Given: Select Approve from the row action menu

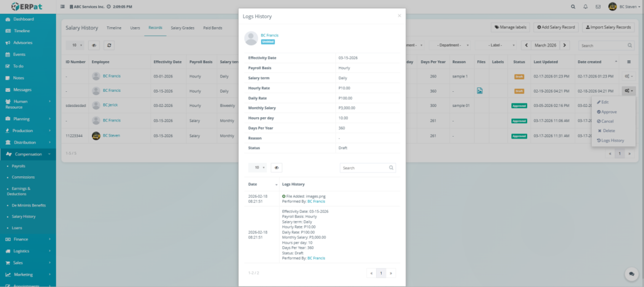Looking at the screenshot, I should coord(608,111).
